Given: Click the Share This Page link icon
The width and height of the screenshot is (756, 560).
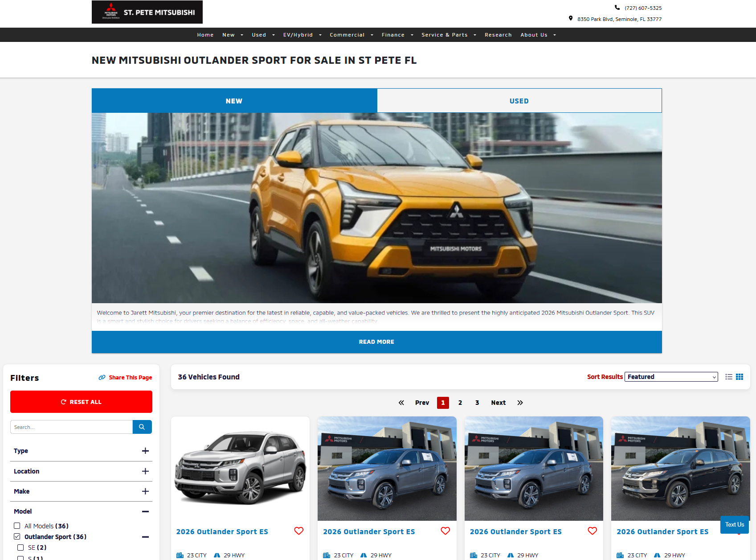Looking at the screenshot, I should click(102, 378).
